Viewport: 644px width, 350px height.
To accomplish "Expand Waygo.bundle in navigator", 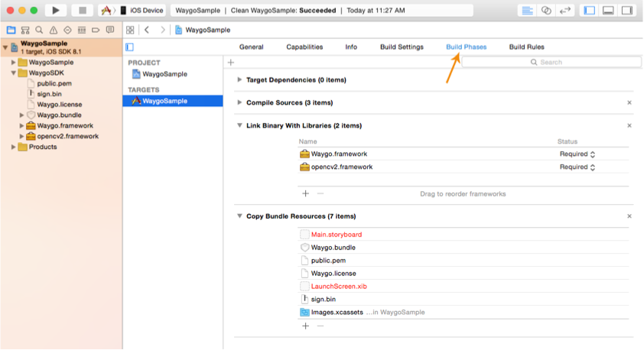I will click(21, 115).
